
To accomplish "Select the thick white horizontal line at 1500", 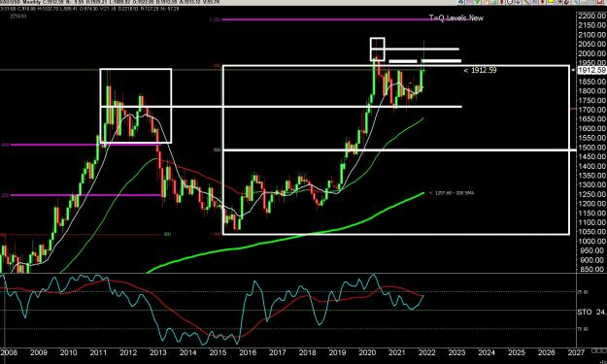I will [400, 149].
